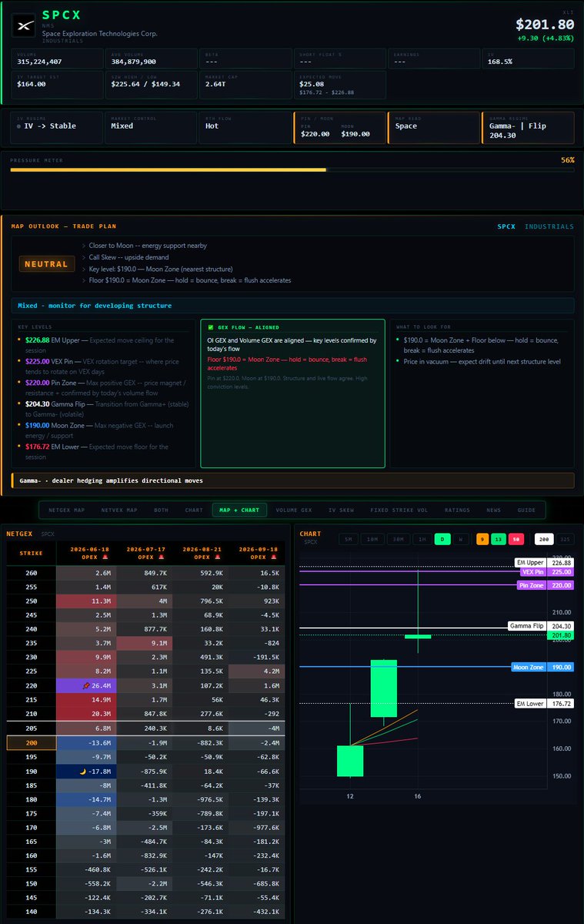Click the EM Upper 226.88 chart label
Viewport: 584px width, 924px height.
544,563
